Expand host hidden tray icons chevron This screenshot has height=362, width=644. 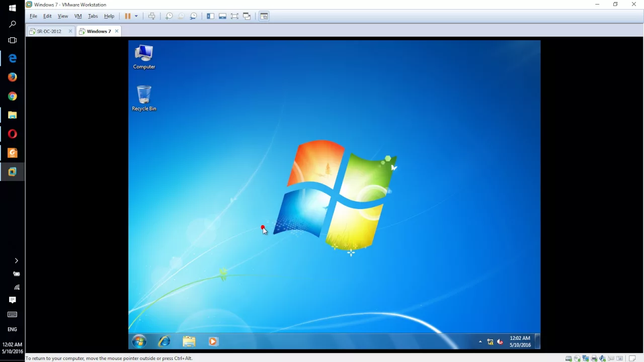point(16,260)
